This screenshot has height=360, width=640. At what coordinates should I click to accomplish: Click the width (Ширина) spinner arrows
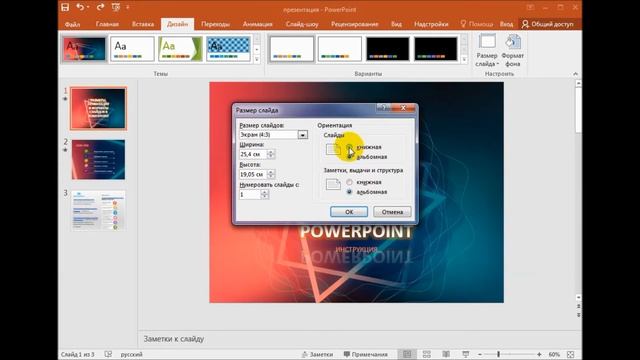(271, 154)
